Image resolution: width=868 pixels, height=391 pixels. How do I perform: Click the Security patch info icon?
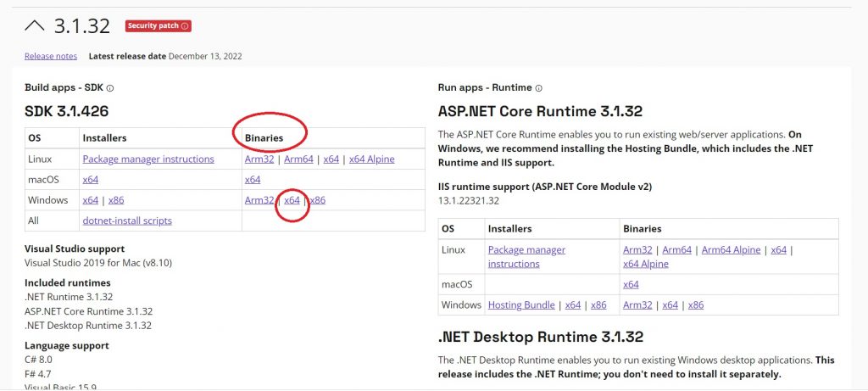pyautogui.click(x=185, y=26)
